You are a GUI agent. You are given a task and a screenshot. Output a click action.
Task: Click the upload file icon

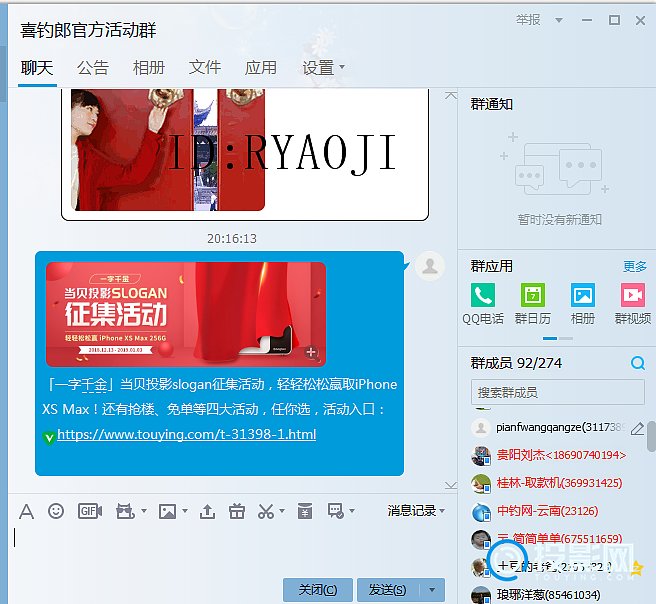click(207, 511)
